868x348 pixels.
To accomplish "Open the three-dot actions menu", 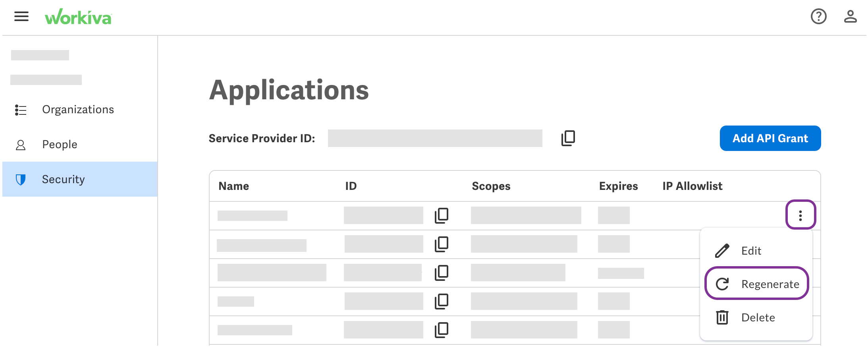I will [x=800, y=215].
